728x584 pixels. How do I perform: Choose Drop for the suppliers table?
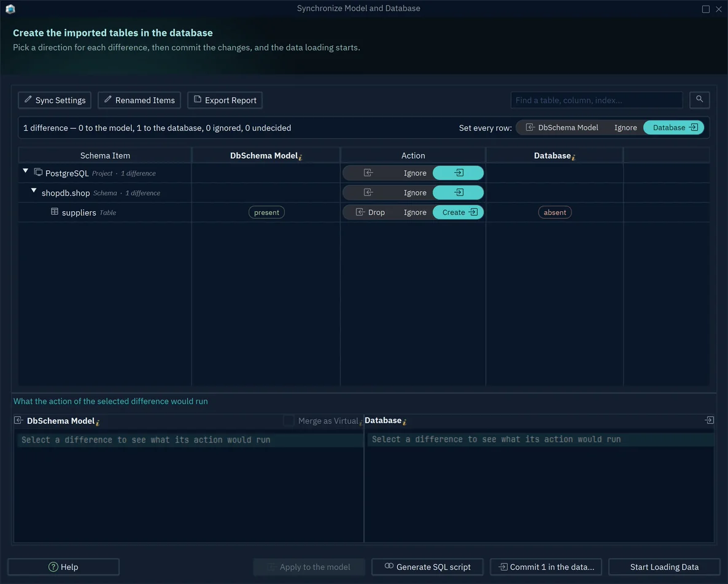(370, 212)
